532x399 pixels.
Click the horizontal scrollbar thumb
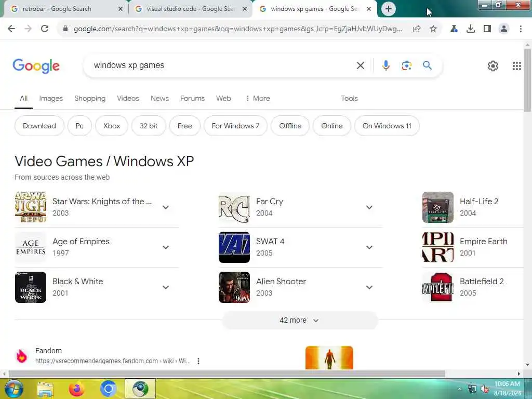coord(227,374)
